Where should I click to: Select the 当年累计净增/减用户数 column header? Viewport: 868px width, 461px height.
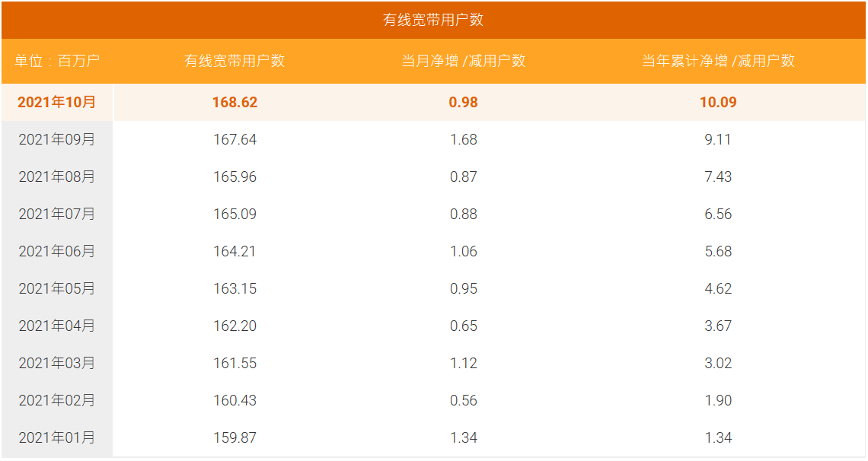point(718,61)
